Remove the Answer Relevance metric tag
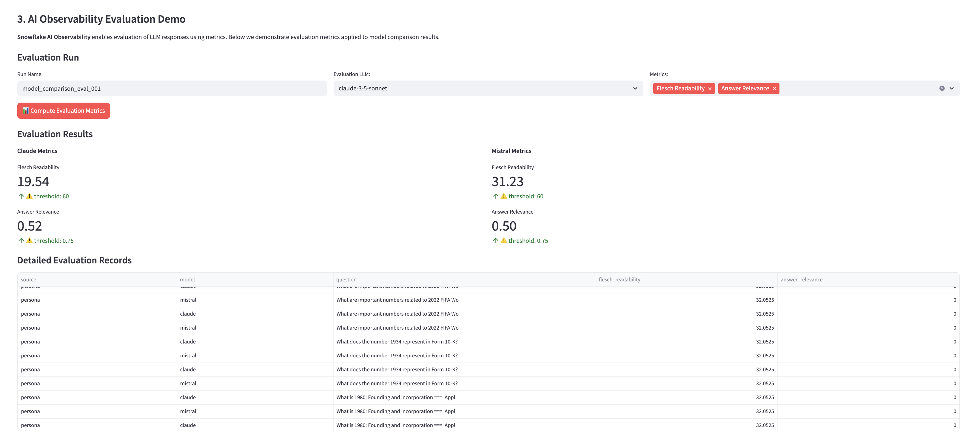The width and height of the screenshot is (980, 437). click(x=774, y=89)
